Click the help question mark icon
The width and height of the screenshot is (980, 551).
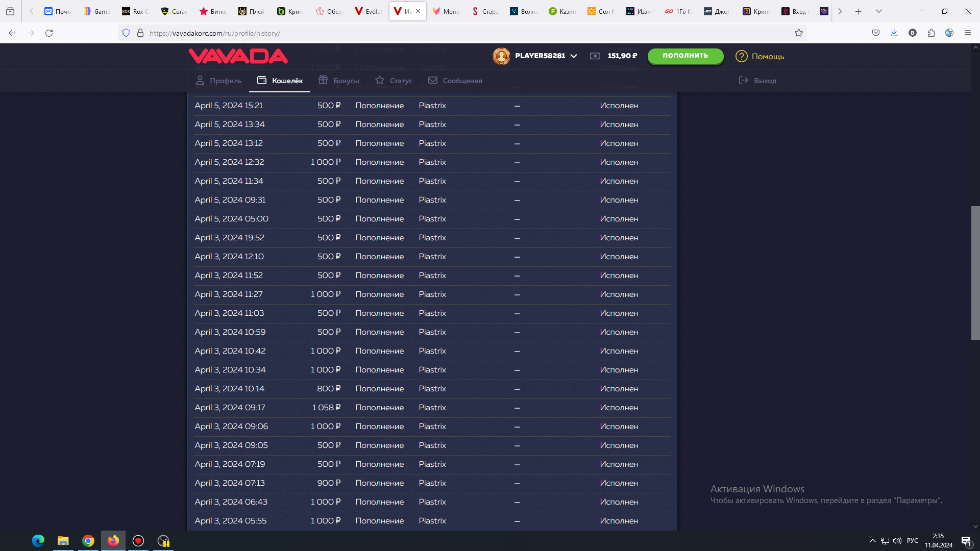[741, 56]
